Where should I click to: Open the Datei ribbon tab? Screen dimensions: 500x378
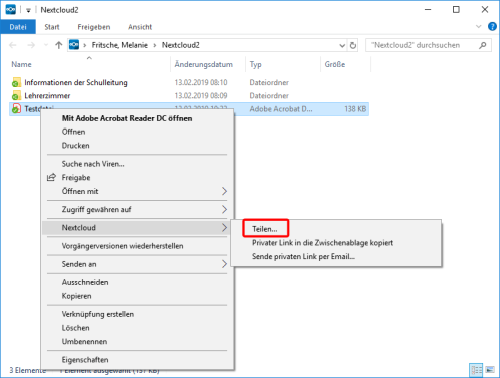18,27
